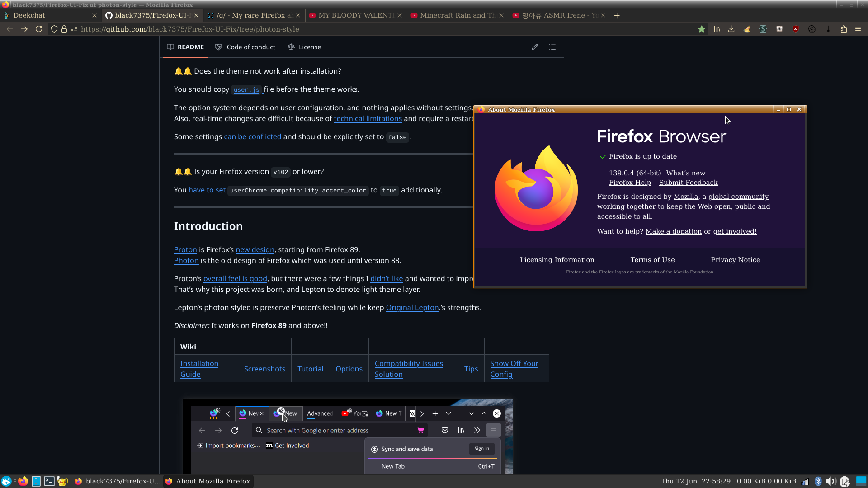Click the 'have to set' link
The width and height of the screenshot is (868, 488).
coord(207,190)
